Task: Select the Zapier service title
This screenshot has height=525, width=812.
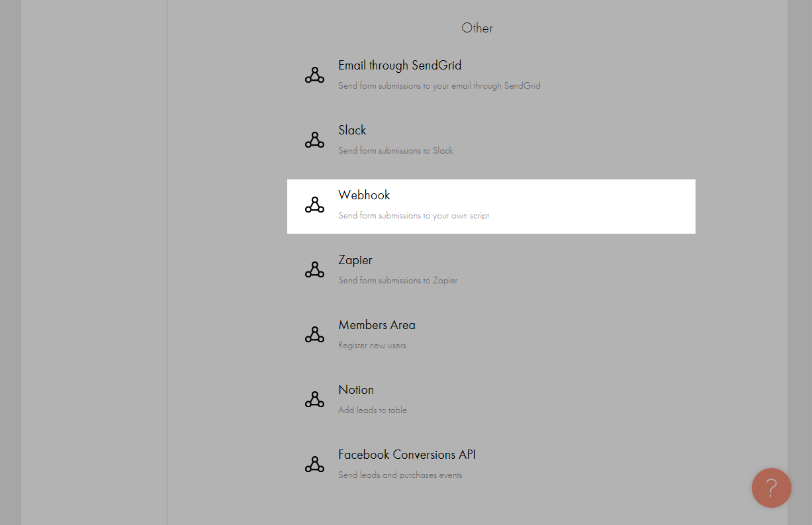Action: [x=355, y=260]
